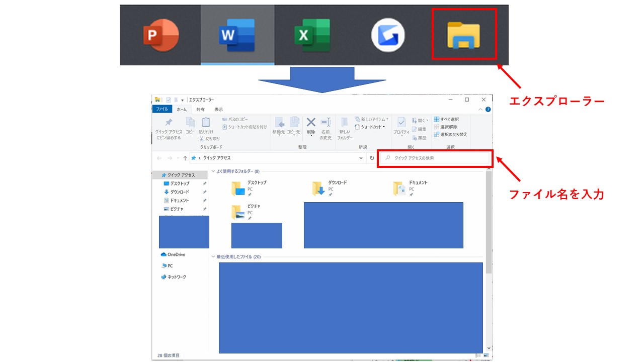Switch to large icons view in status bar
644x362 pixels.
[x=486, y=355]
